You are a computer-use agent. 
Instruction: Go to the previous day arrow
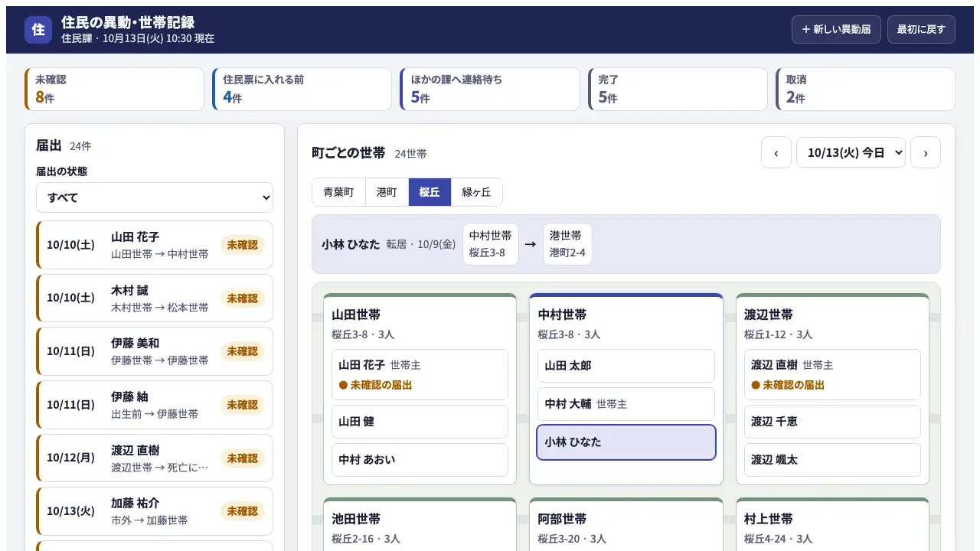(776, 152)
